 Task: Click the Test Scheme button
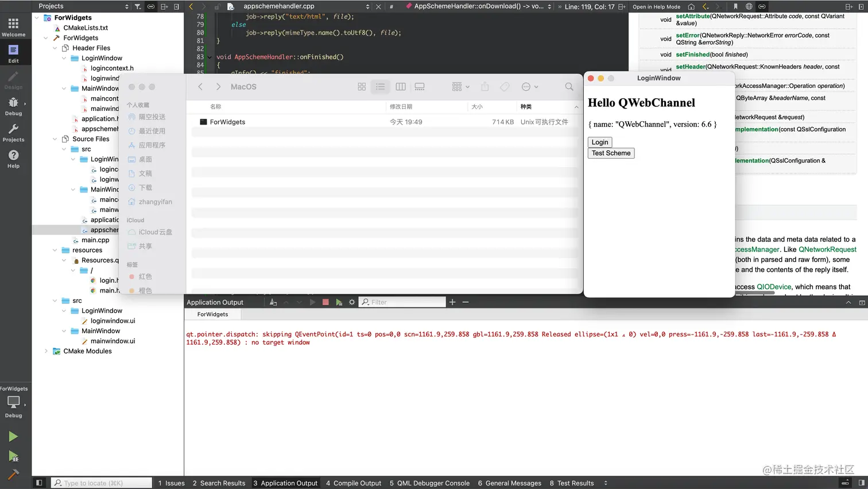(611, 153)
